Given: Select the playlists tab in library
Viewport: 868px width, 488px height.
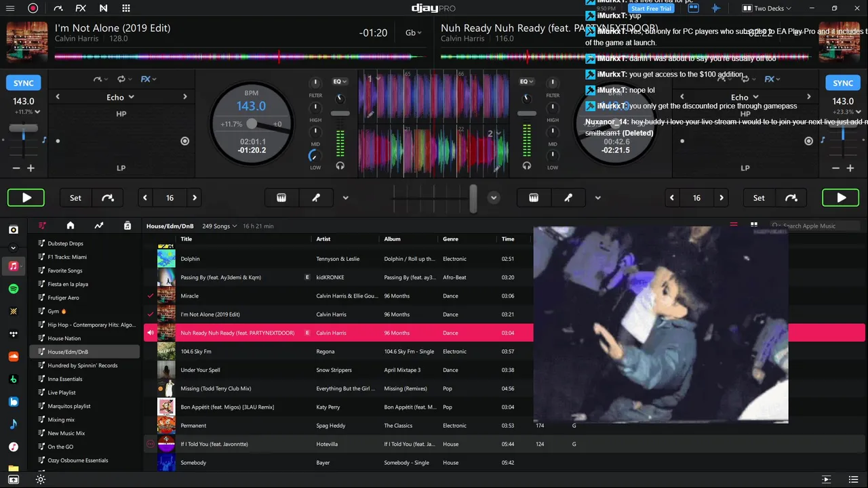Looking at the screenshot, I should coord(42,226).
